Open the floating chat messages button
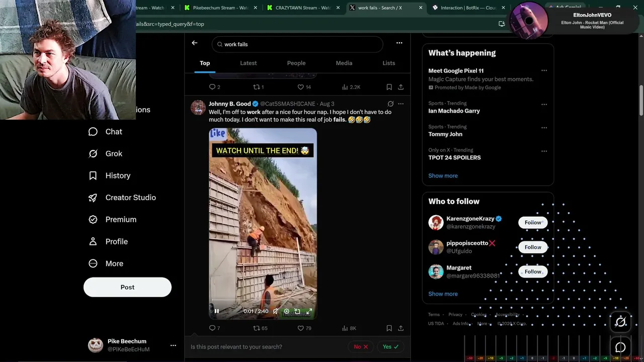 [x=621, y=347]
